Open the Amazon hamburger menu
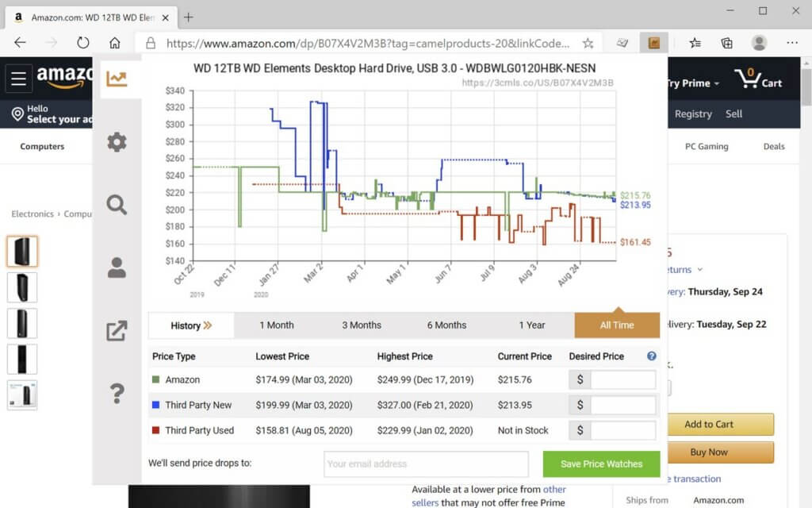Screen dimensions: 812x508 pos(19,79)
